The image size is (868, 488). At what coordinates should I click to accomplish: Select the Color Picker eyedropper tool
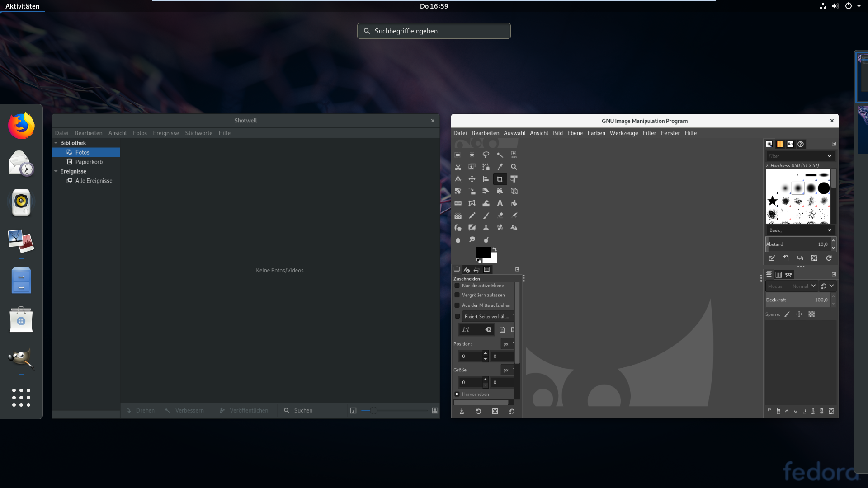[500, 167]
